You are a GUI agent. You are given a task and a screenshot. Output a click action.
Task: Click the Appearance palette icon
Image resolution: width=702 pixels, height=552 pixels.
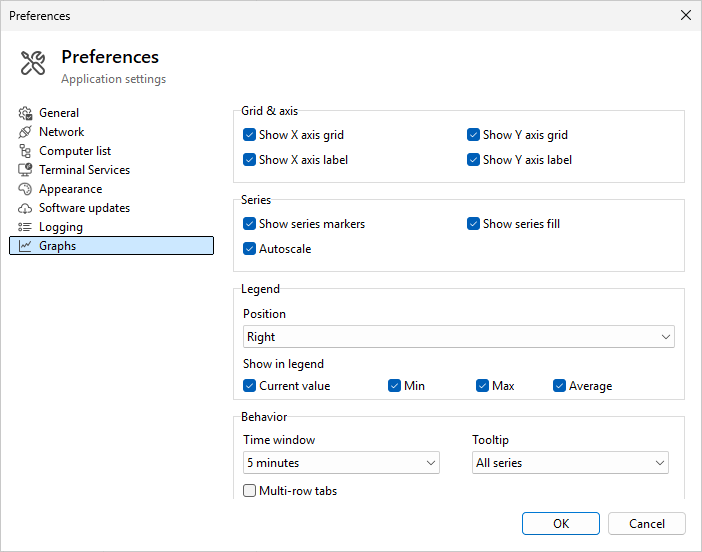[25, 189]
